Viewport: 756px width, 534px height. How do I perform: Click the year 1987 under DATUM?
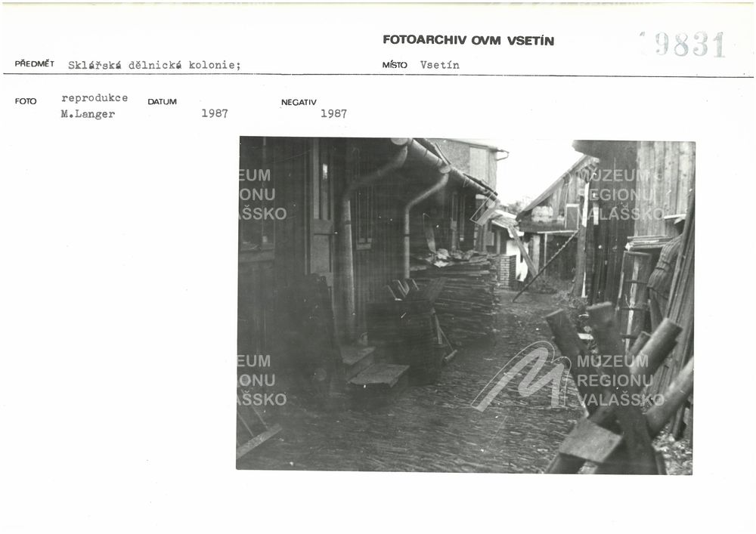215,113
